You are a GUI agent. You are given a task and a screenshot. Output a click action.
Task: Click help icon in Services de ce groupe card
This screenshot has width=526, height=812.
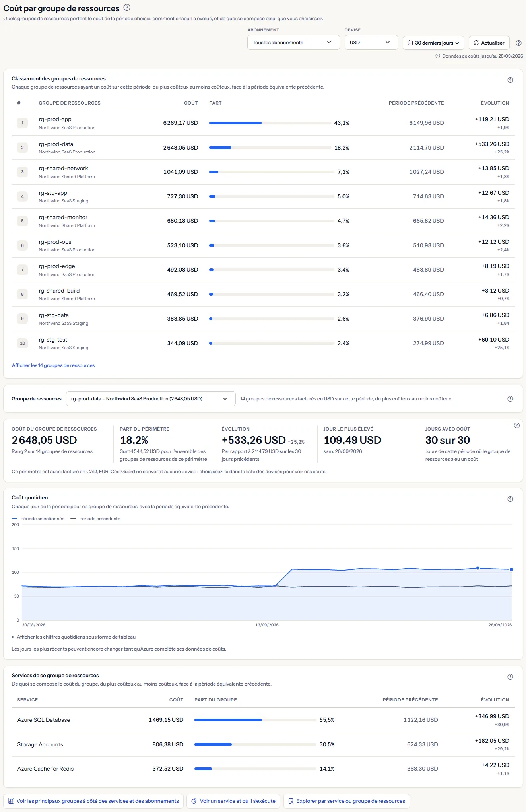tap(510, 677)
